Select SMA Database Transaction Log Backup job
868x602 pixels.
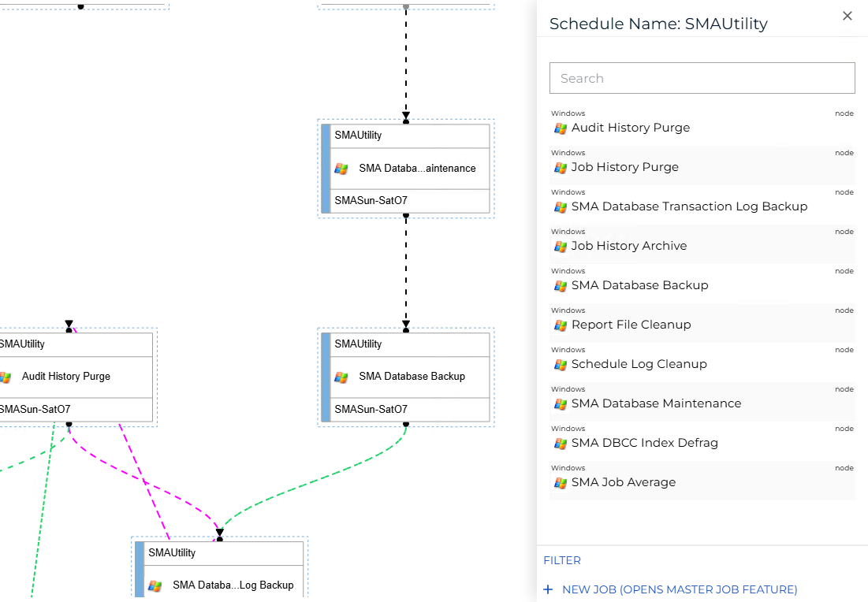pyautogui.click(x=702, y=205)
